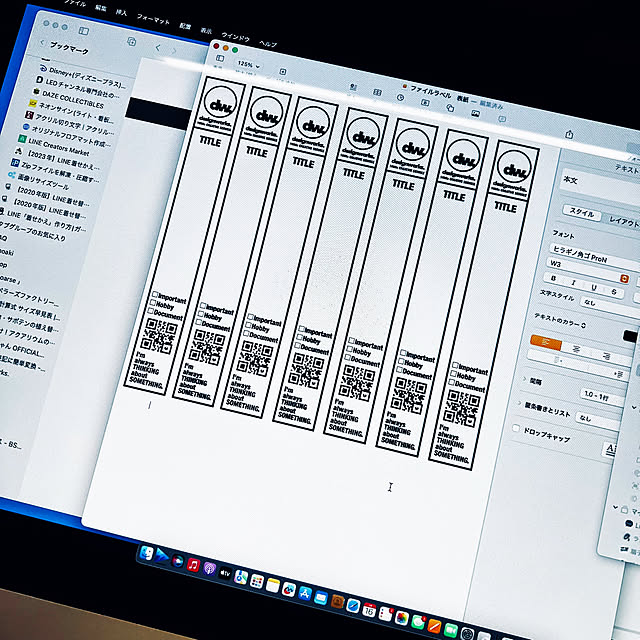Image resolution: width=640 pixels, height=640 pixels.
Task: Insert a text box from Pages toolbar
Action: [x=425, y=102]
